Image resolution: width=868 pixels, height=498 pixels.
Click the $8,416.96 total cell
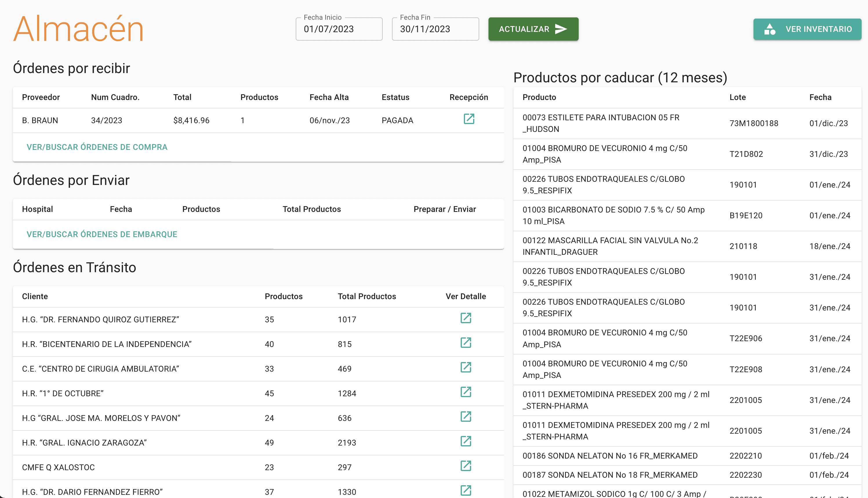coord(191,120)
